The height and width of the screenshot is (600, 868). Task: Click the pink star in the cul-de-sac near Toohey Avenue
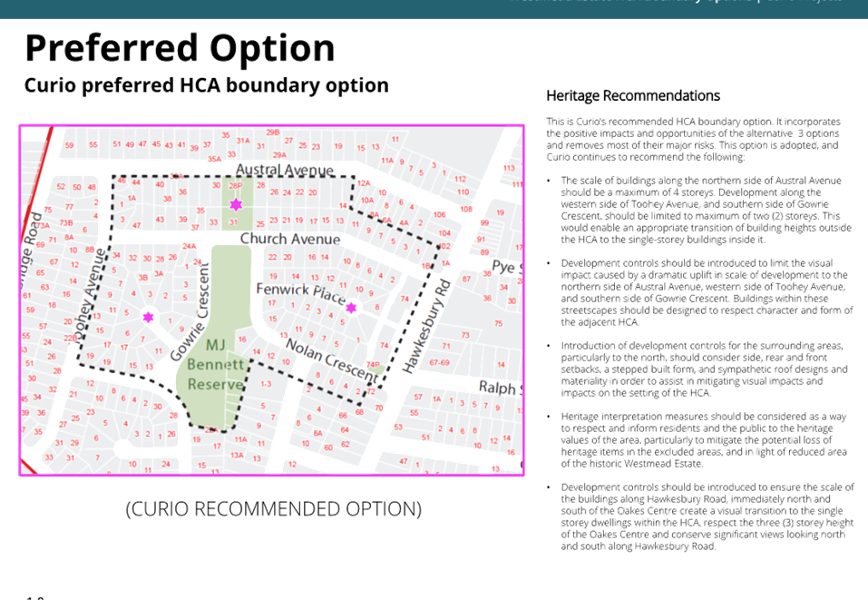pos(148,318)
